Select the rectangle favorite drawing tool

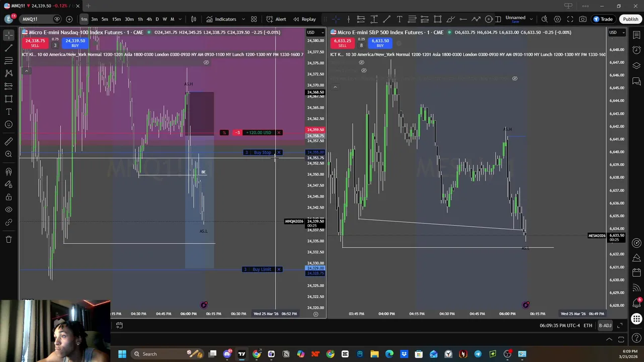click(438, 19)
